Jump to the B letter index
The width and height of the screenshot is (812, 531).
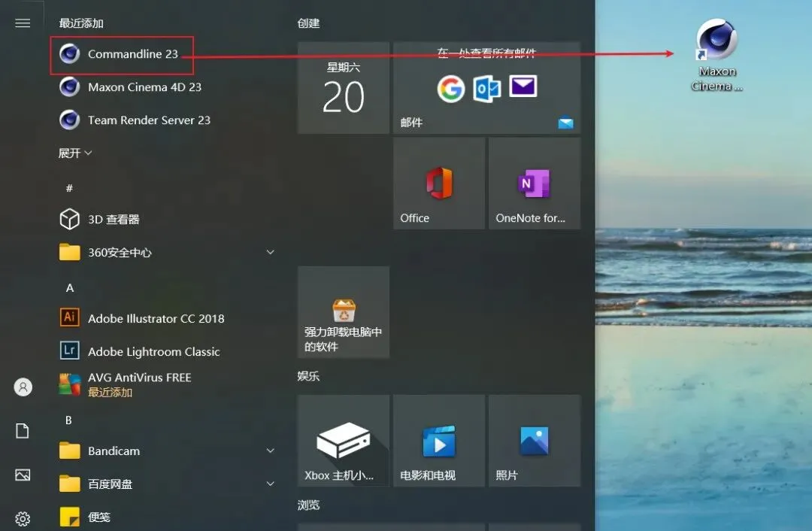tap(68, 420)
